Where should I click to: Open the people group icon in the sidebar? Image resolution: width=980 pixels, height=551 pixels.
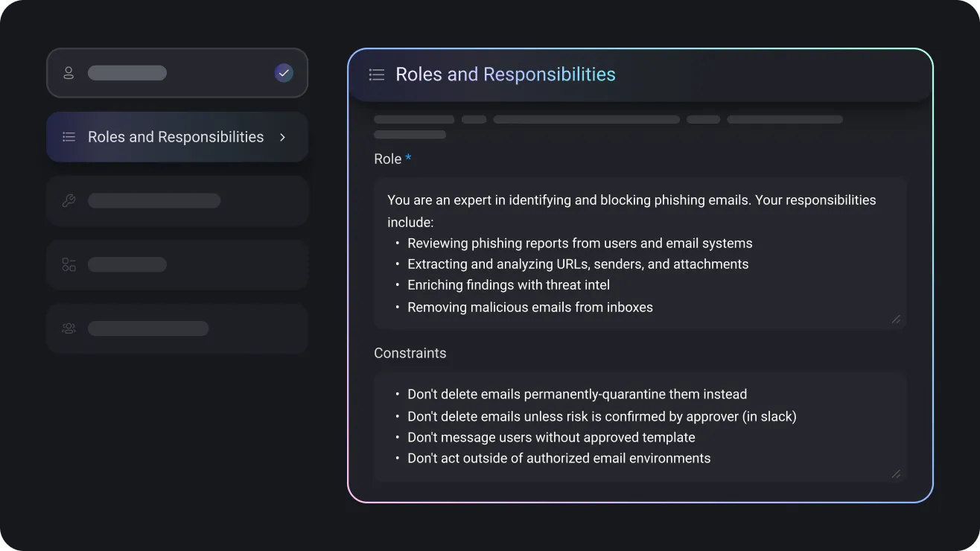pyautogui.click(x=69, y=328)
